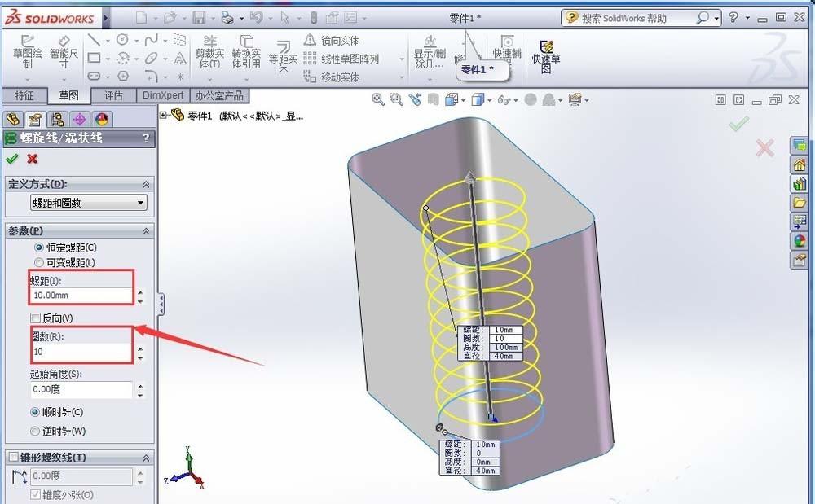Collapse the Taper Helix section
815x504 pixels.
tap(147, 457)
